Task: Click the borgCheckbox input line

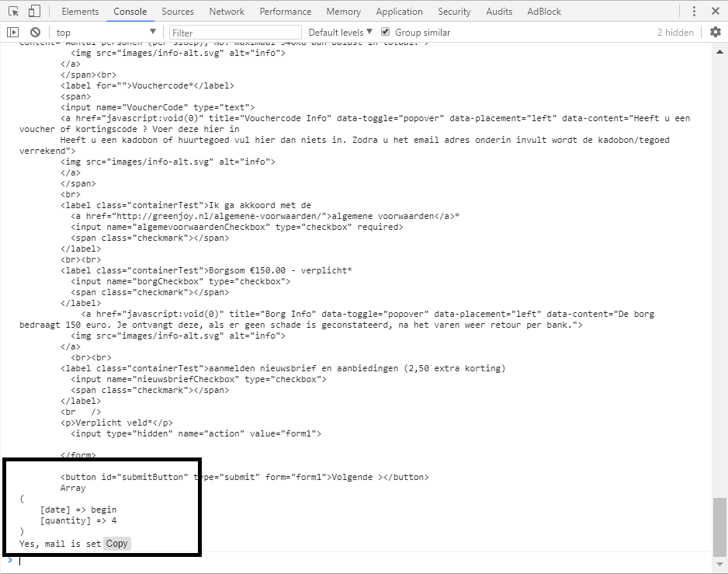Action: (x=181, y=282)
